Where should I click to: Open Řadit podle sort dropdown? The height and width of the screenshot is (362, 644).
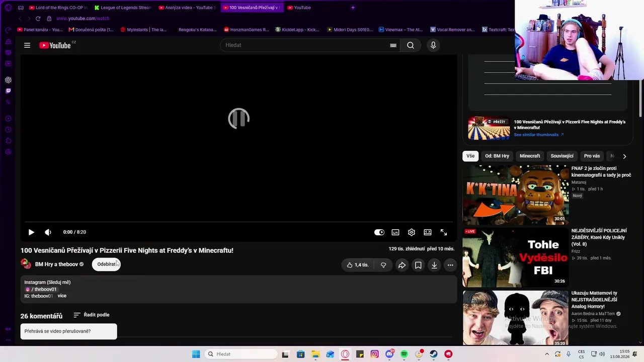click(x=91, y=315)
